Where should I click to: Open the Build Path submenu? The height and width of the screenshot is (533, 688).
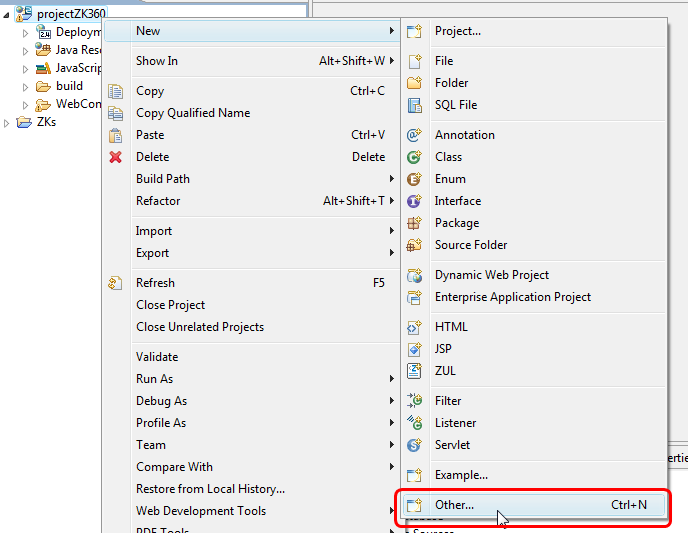coord(162,179)
